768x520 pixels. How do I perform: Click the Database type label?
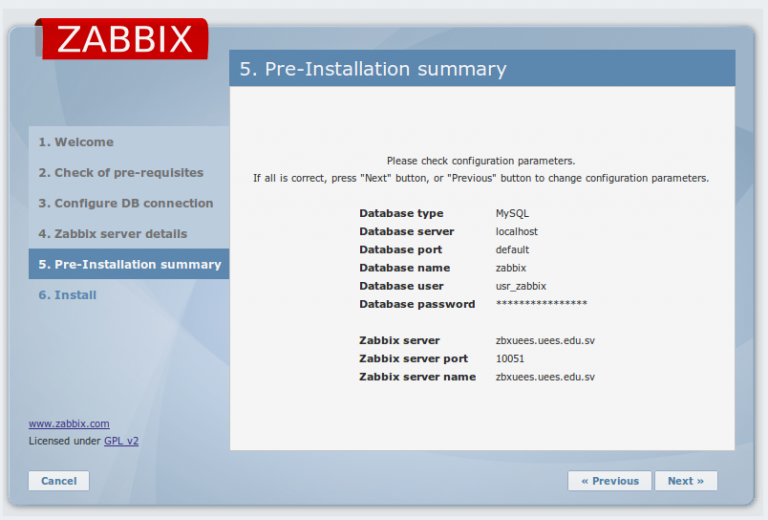tap(401, 213)
